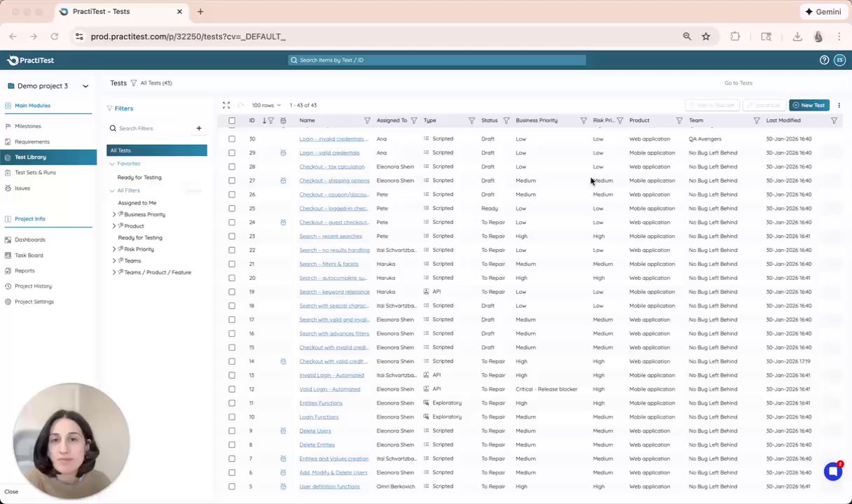Filter the Status column
Viewport: 852px width, 504px height.
click(507, 120)
